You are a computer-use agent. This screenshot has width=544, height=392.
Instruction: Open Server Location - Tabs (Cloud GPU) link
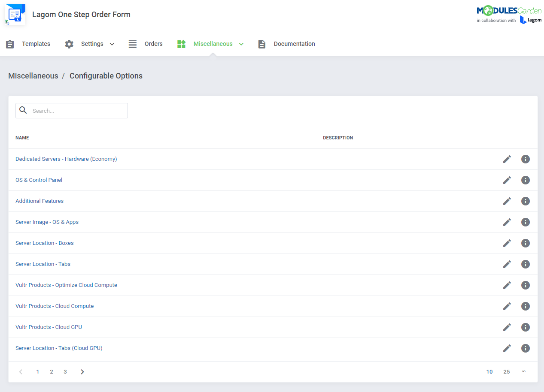tap(59, 348)
